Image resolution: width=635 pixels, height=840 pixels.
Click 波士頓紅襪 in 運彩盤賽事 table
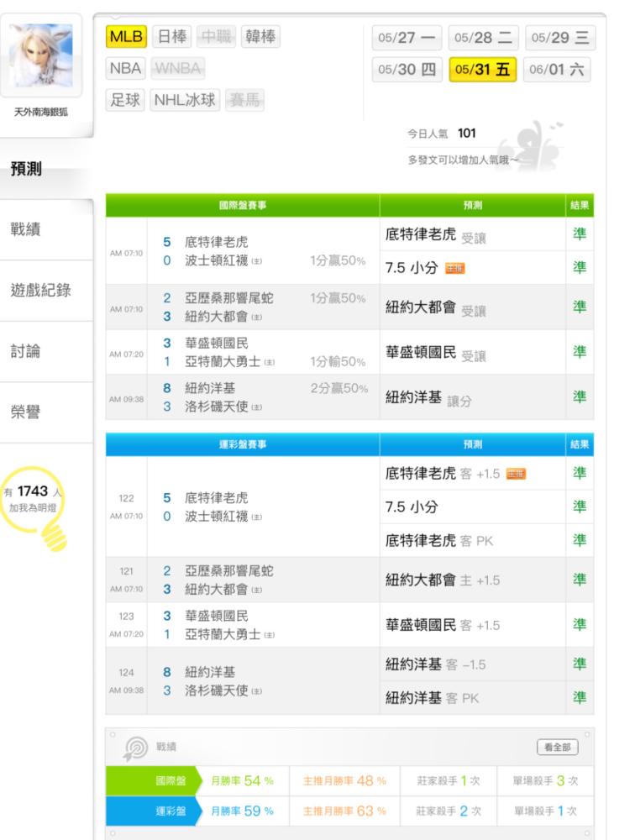[217, 517]
